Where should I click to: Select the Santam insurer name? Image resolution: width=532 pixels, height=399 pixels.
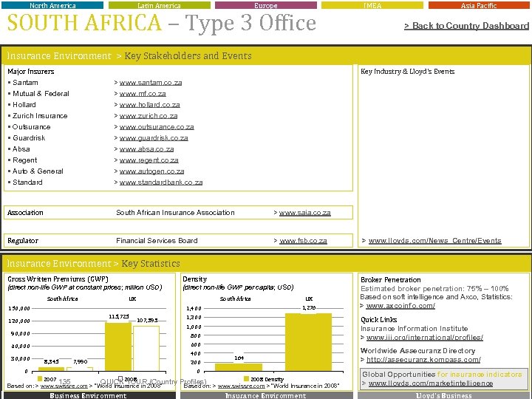pyautogui.click(x=25, y=83)
